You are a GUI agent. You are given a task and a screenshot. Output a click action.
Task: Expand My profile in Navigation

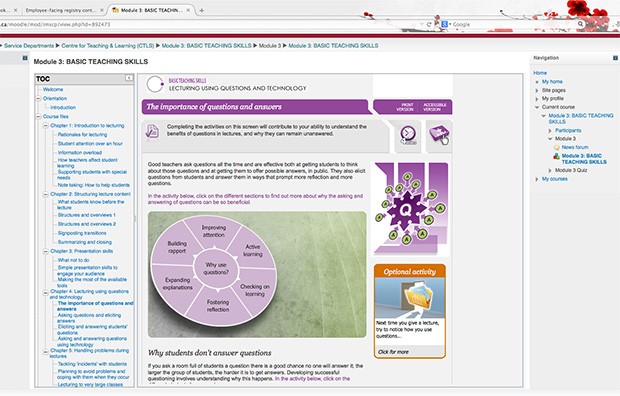(x=537, y=99)
